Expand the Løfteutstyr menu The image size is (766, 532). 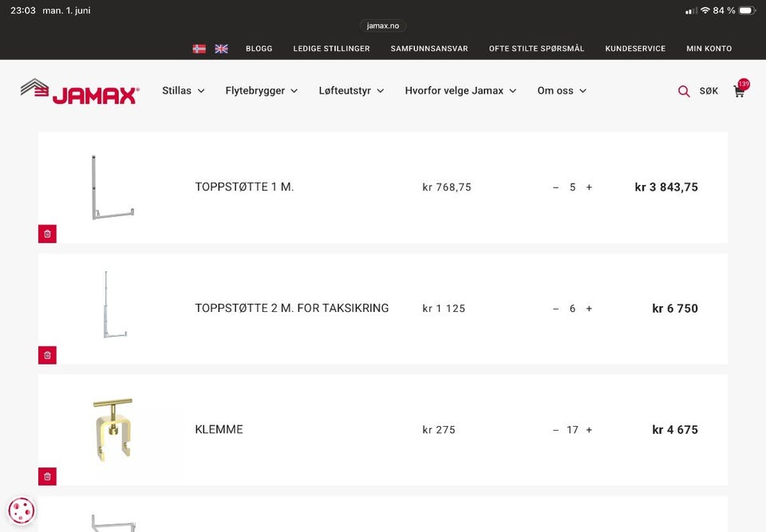pyautogui.click(x=351, y=91)
